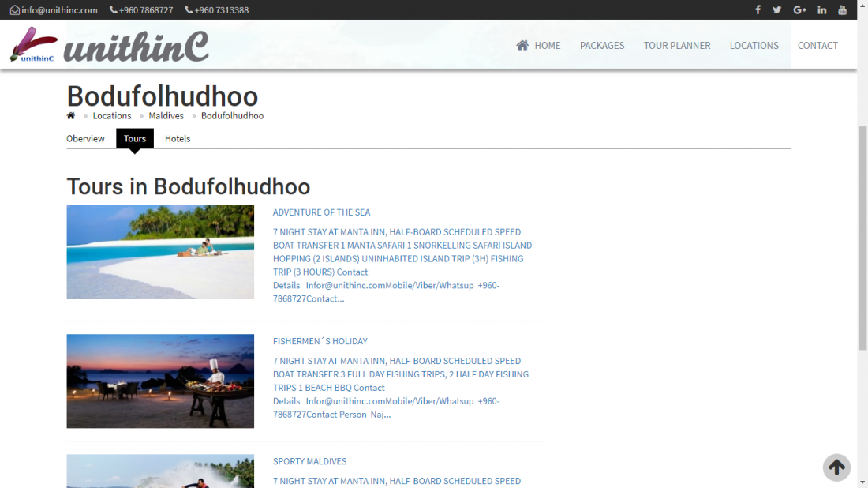Click the house icon in the main navigation
Image resolution: width=868 pixels, height=488 pixels.
coord(522,46)
